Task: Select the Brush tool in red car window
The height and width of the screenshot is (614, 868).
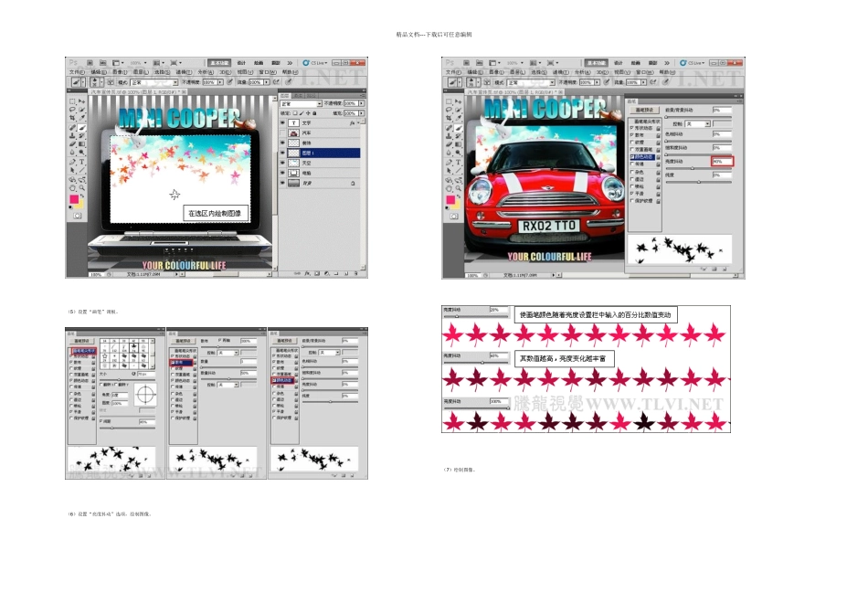Action: click(459, 127)
